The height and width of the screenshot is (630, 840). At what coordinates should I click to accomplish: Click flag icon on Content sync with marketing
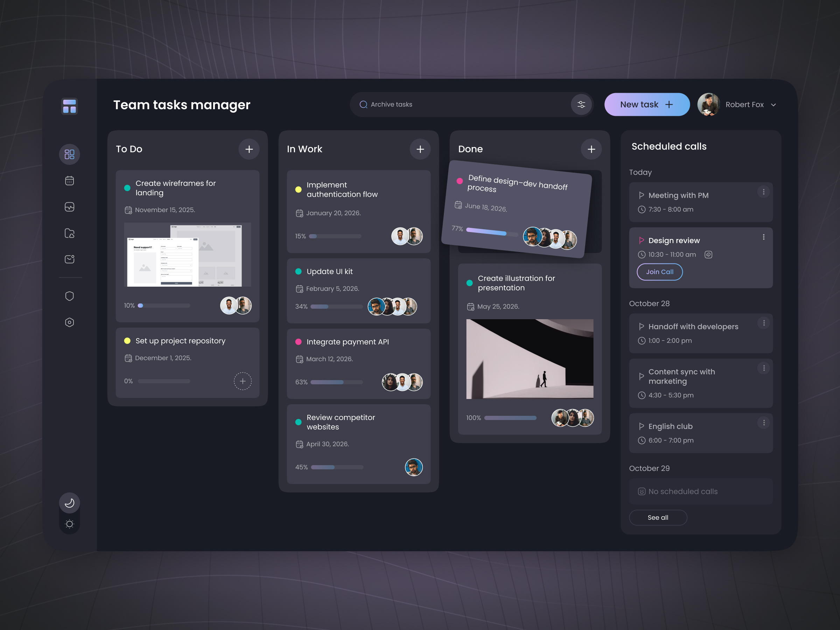[642, 376]
